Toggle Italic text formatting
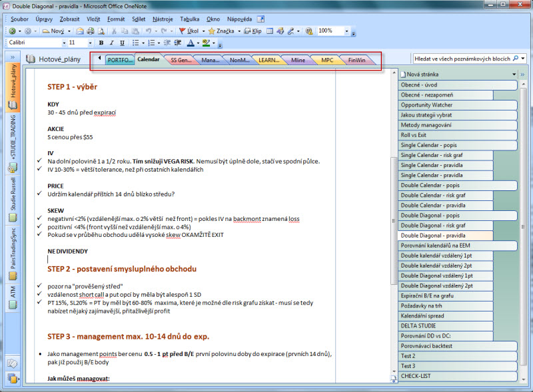533x392 pixels. [x=112, y=43]
